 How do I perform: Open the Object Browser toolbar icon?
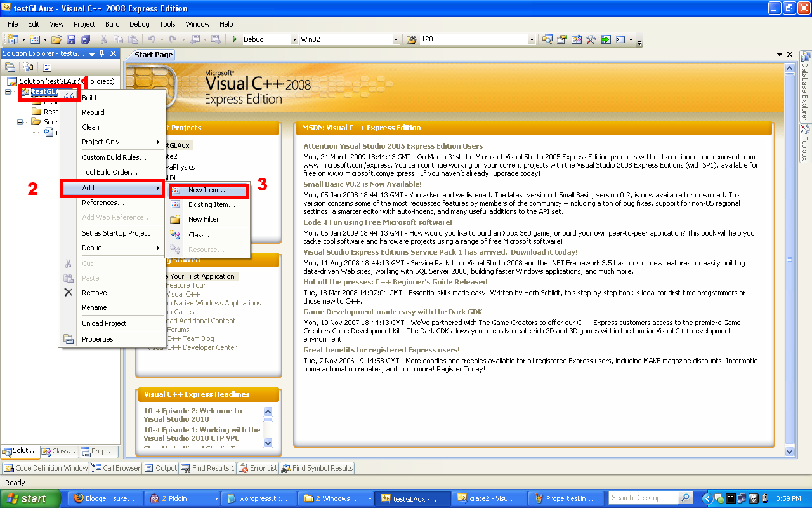(577, 39)
